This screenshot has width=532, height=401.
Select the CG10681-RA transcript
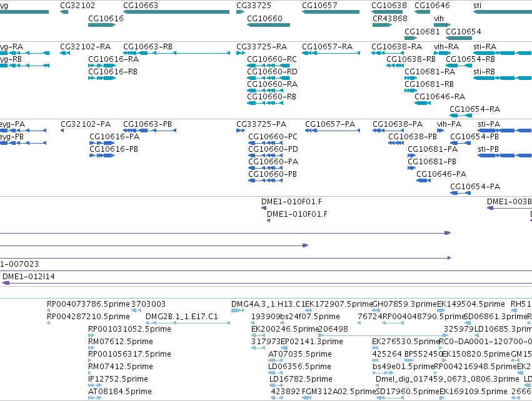(x=411, y=78)
